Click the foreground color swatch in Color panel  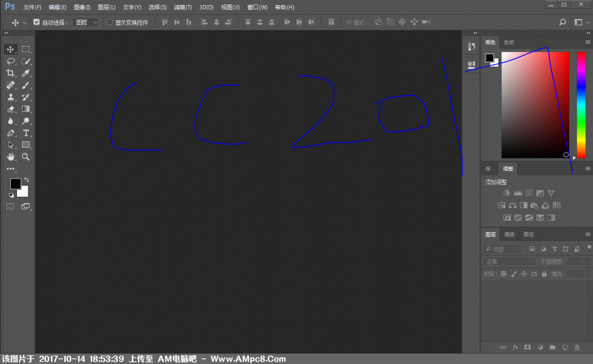[x=490, y=57]
